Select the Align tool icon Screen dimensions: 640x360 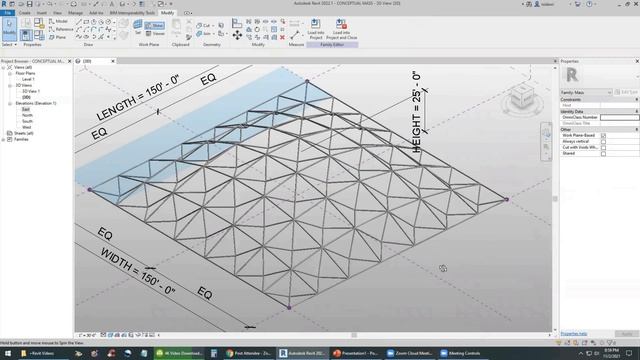pos(236,23)
